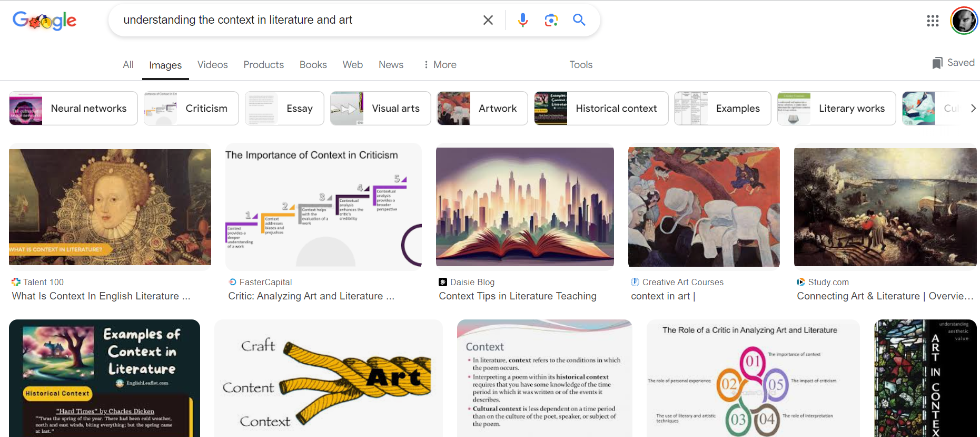Clear the search query text

tap(488, 20)
